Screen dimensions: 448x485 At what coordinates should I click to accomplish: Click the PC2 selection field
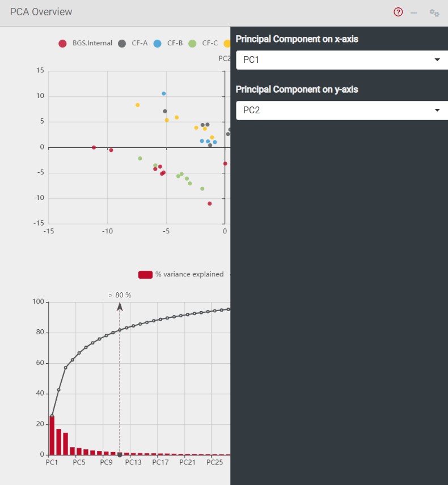[x=340, y=110]
